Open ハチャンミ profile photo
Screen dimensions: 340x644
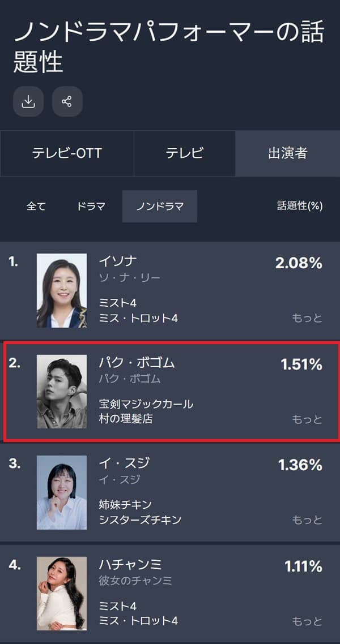62,593
